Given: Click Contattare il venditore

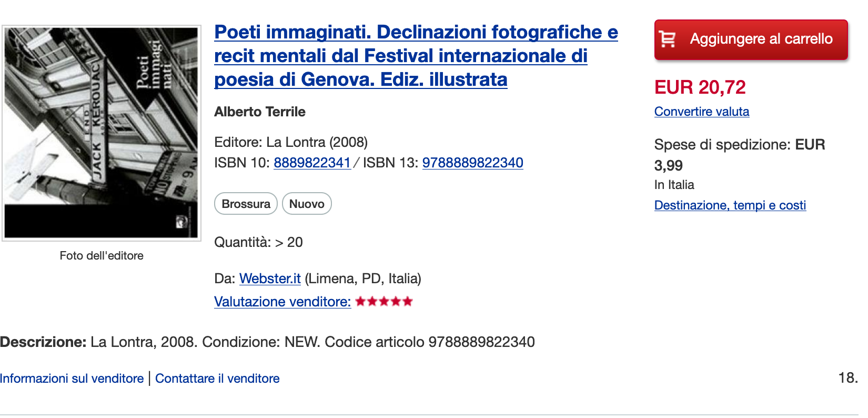Looking at the screenshot, I should coord(217,379).
